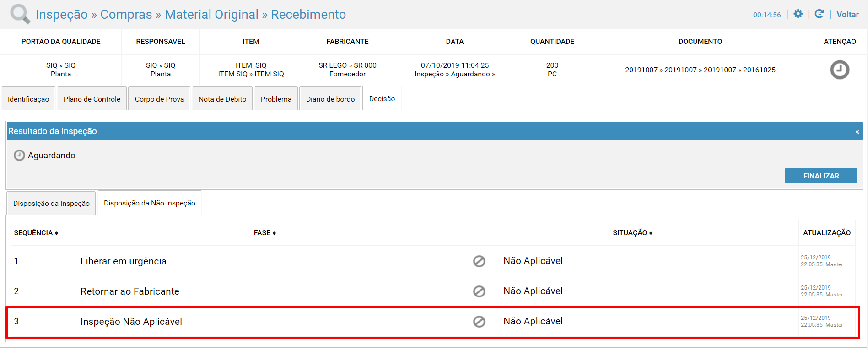Viewport: 868px width, 350px height.
Task: Click the ATUALIZAÇÃO column header
Action: pyautogui.click(x=827, y=233)
